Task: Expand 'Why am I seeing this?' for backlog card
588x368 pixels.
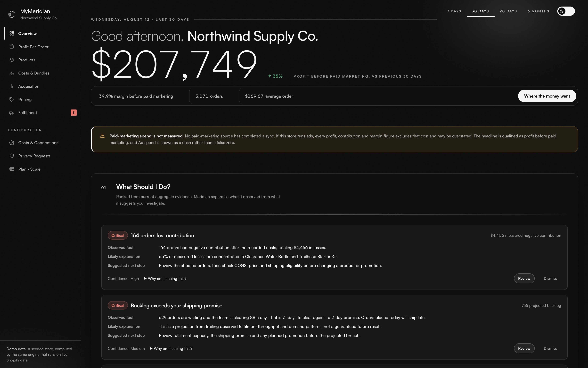Action: click(x=171, y=349)
